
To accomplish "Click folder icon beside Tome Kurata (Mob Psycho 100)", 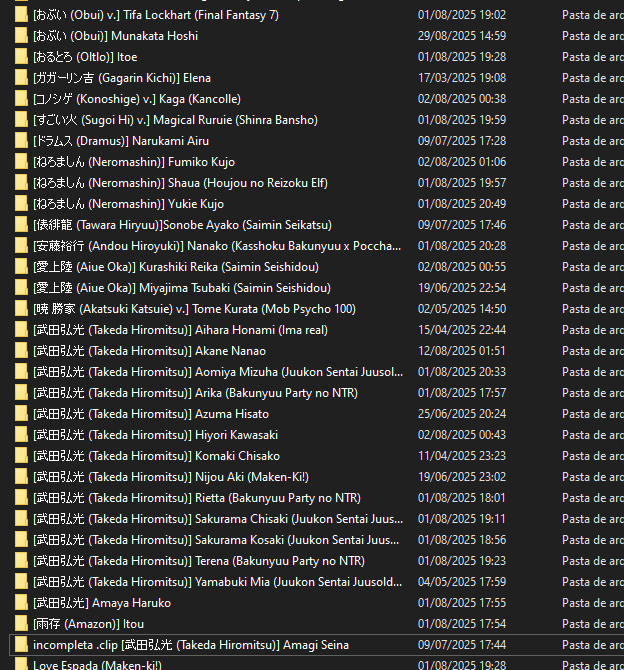I will [21, 309].
